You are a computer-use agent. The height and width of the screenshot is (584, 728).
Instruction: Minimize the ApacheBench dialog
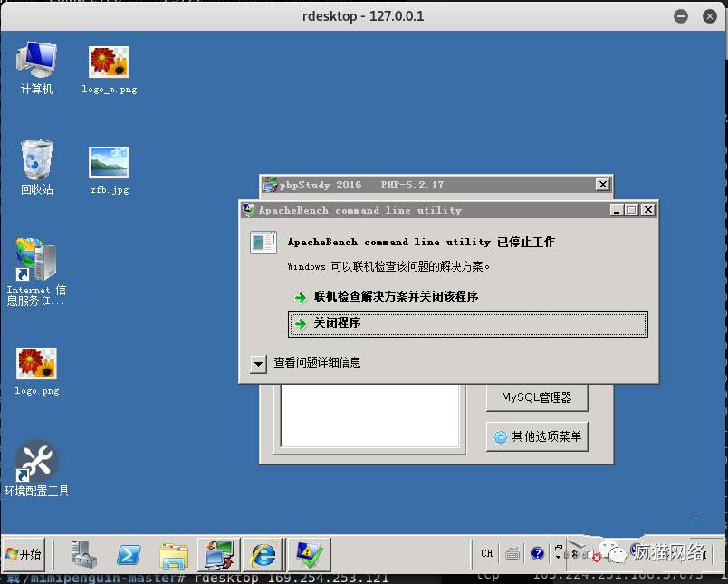point(616,210)
